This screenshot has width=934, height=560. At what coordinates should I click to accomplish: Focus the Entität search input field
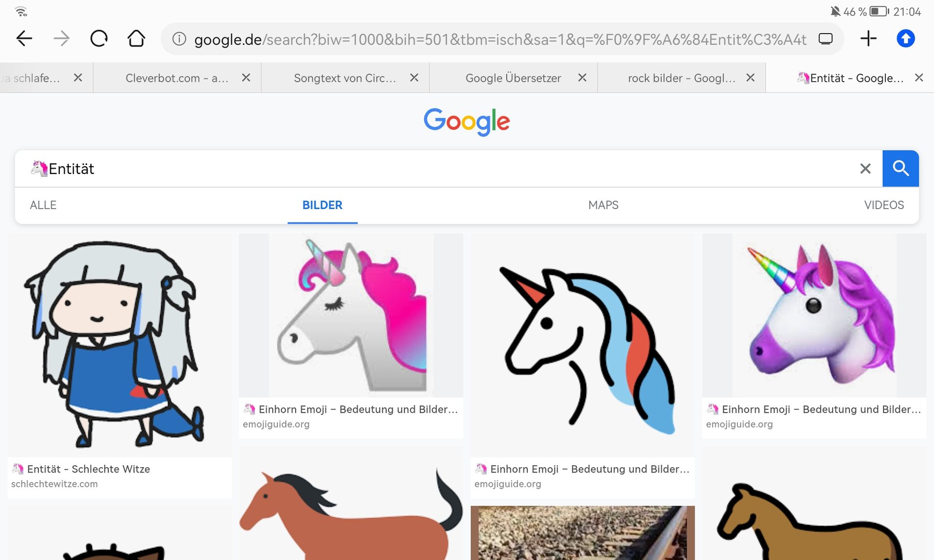click(438, 169)
